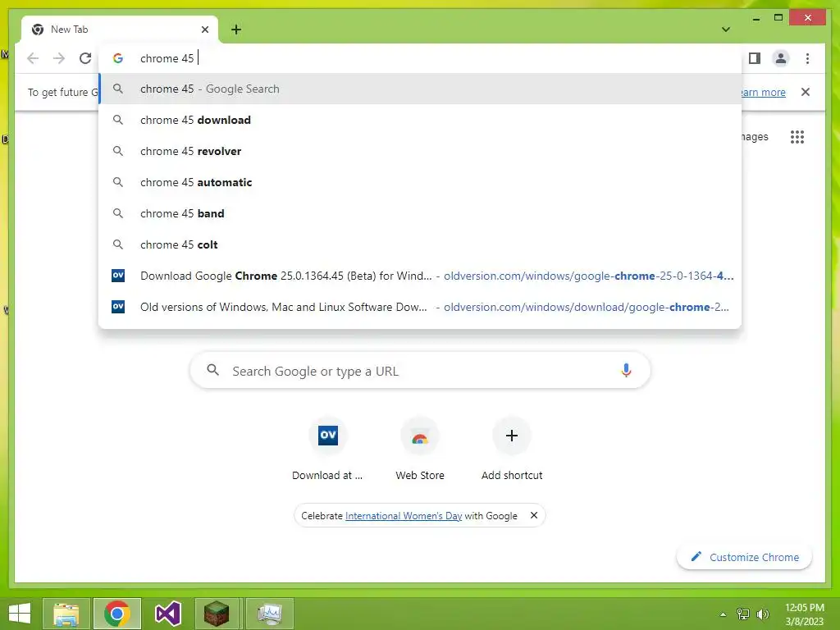Select the 'chrome 45 - Google Search' suggestion
This screenshot has height=630, width=840.
tap(420, 89)
